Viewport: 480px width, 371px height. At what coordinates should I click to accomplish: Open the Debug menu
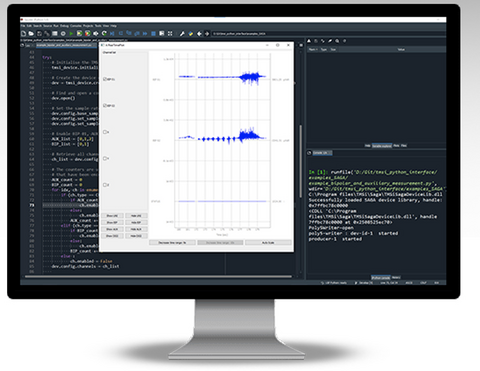[64, 26]
